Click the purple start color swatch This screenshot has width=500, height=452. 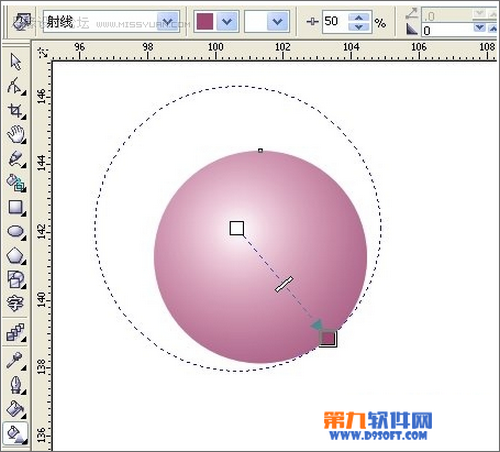(205, 22)
